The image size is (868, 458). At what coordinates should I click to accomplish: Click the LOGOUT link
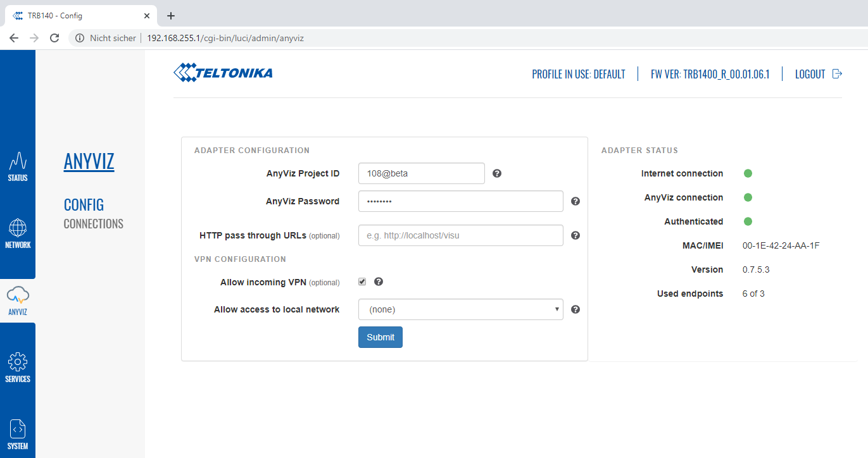click(810, 74)
